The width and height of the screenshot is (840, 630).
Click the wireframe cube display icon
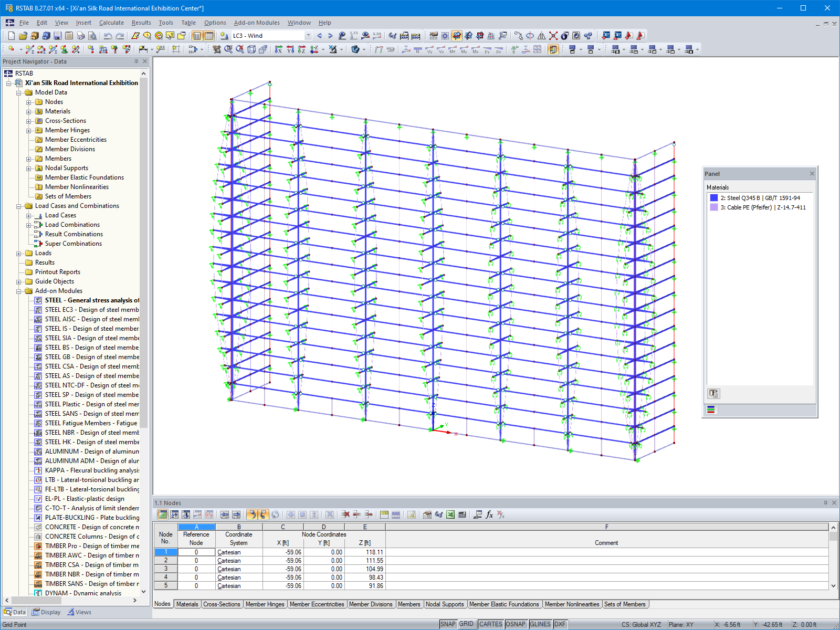(251, 49)
